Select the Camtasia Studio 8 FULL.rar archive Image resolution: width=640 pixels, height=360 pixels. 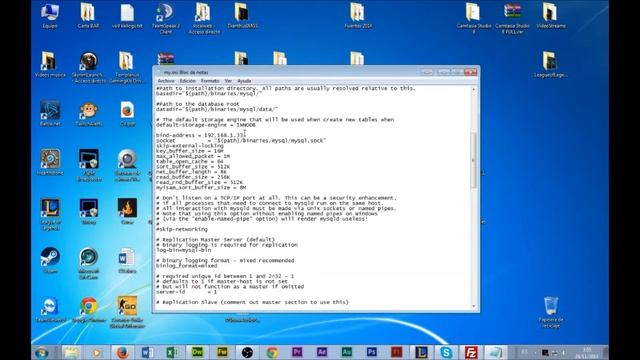click(512, 18)
